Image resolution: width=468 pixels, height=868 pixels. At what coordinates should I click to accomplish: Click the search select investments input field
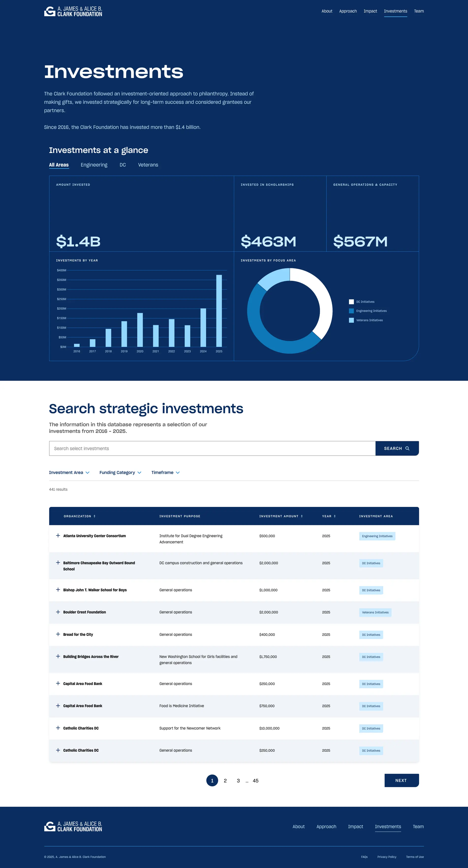coord(212,448)
